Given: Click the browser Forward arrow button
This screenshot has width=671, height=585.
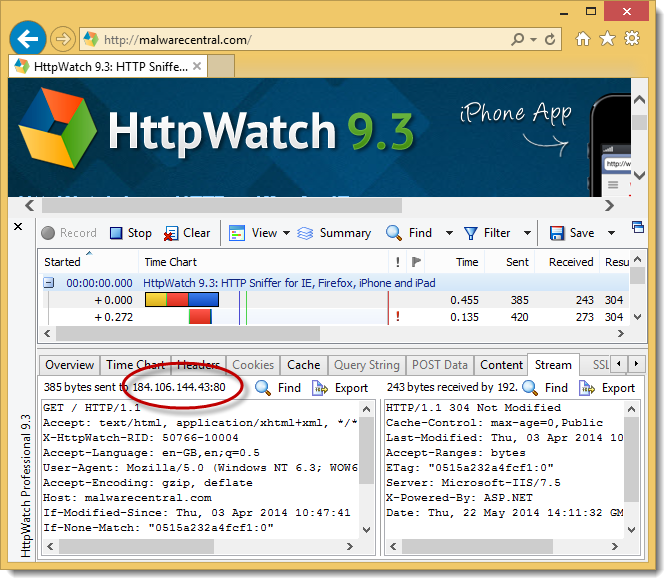Looking at the screenshot, I should point(63,39).
